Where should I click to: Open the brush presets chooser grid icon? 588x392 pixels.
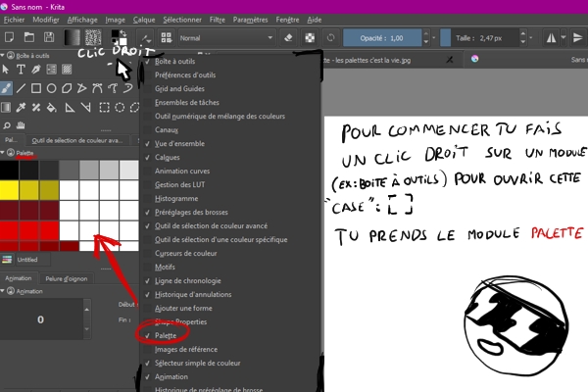click(167, 37)
